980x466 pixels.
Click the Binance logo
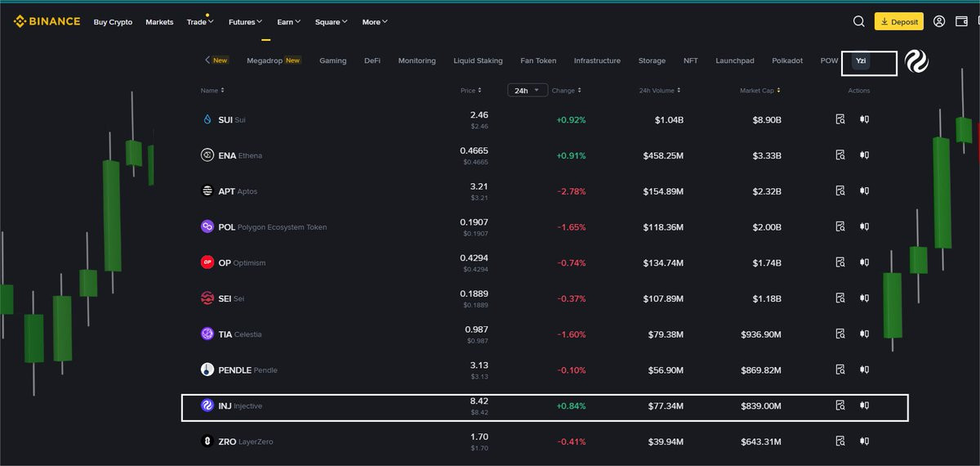coord(47,21)
